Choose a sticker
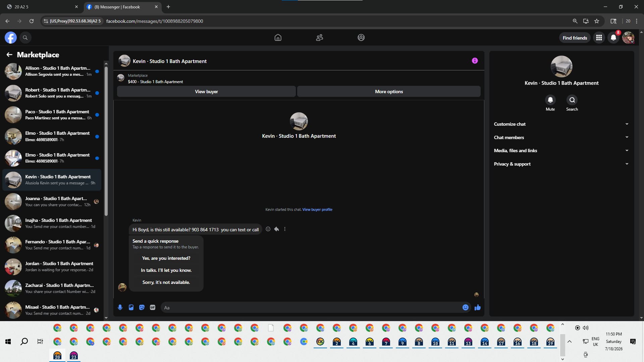Screen dimensions: 644x362 (x=142, y=307)
